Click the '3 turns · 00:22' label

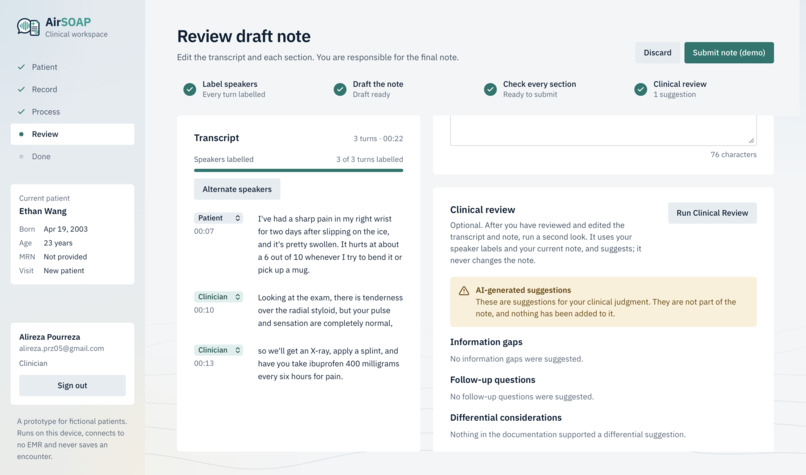378,138
